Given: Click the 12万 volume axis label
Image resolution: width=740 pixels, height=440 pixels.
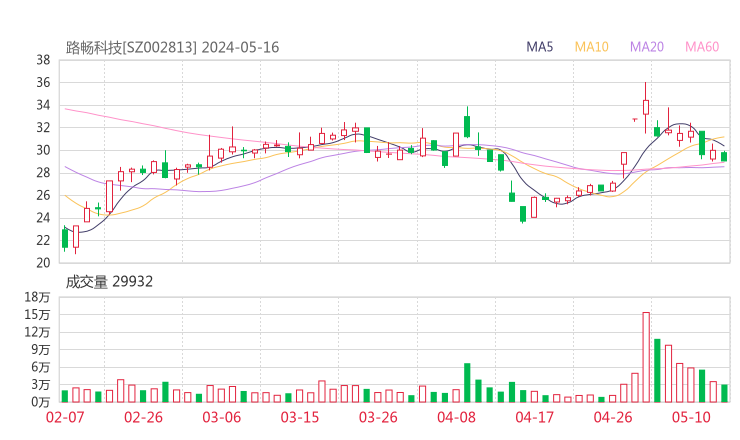Looking at the screenshot, I should pyautogui.click(x=37, y=332).
